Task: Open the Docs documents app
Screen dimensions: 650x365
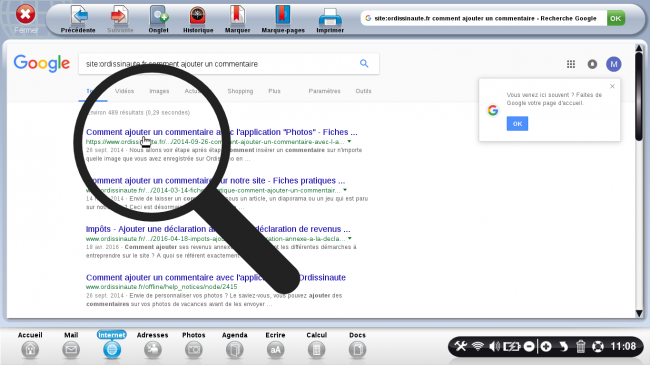Action: [357, 345]
